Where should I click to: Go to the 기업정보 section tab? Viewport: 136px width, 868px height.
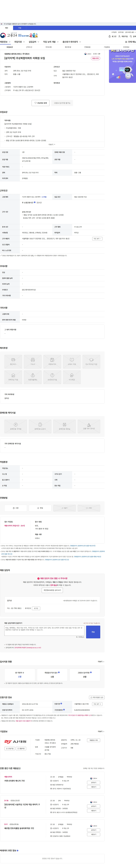tap(107, 47)
